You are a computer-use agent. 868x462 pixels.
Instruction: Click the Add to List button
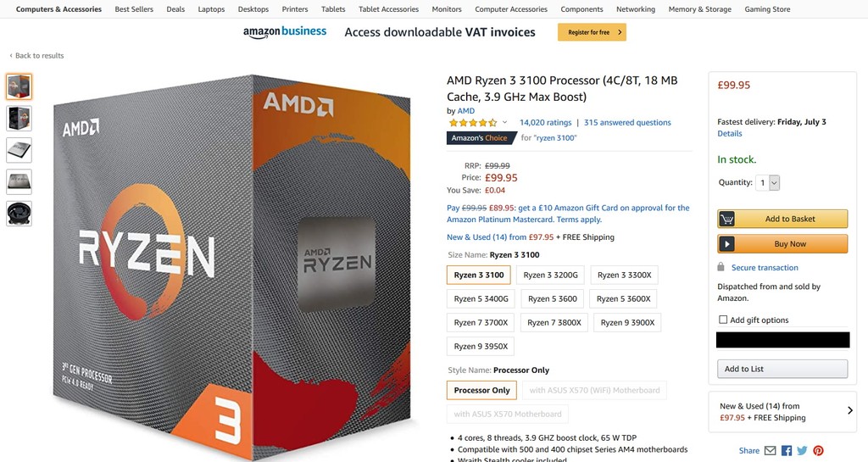[x=782, y=369]
